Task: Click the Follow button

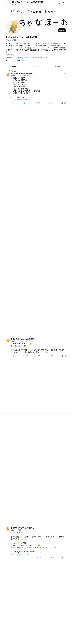Action: point(62,30)
